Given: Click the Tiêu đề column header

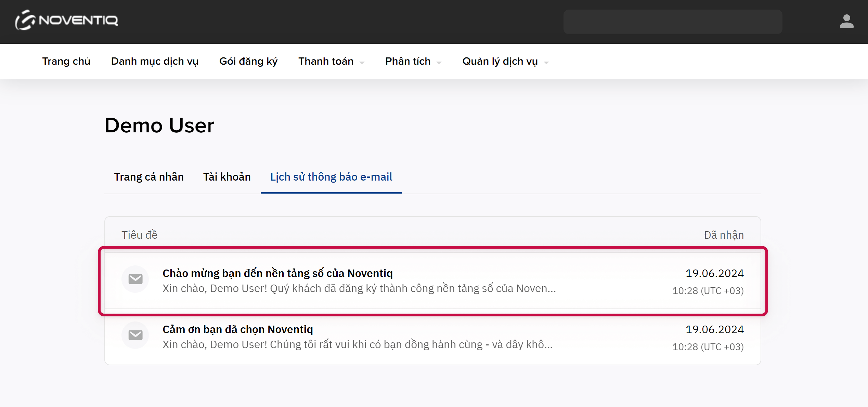Looking at the screenshot, I should click(139, 235).
